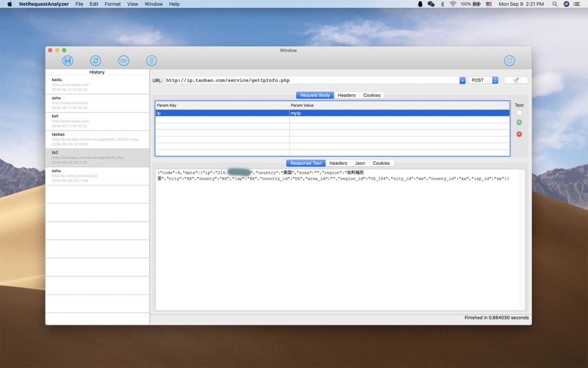This screenshot has width=588, height=368.
Task: Click the Param Value column header
Action: [399, 105]
